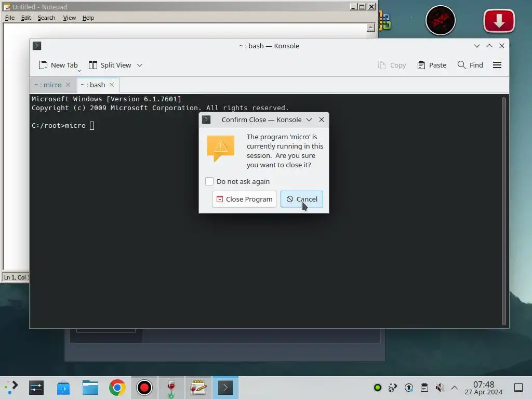
Task: Open the File menu in Notepad
Action: [x=10, y=18]
